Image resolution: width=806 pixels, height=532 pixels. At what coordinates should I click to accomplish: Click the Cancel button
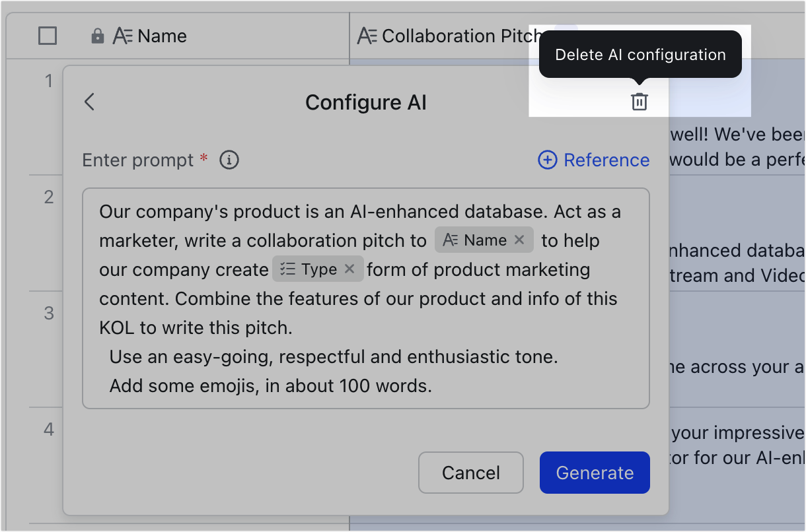click(470, 473)
